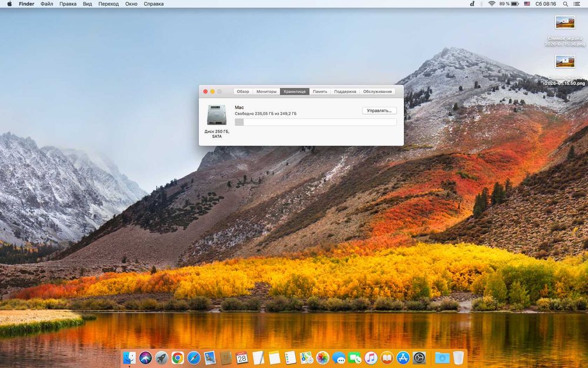Click 'Свободно 235,05 ГБ из 249,2 ГБ' text
The height and width of the screenshot is (368, 588).
[x=266, y=114]
